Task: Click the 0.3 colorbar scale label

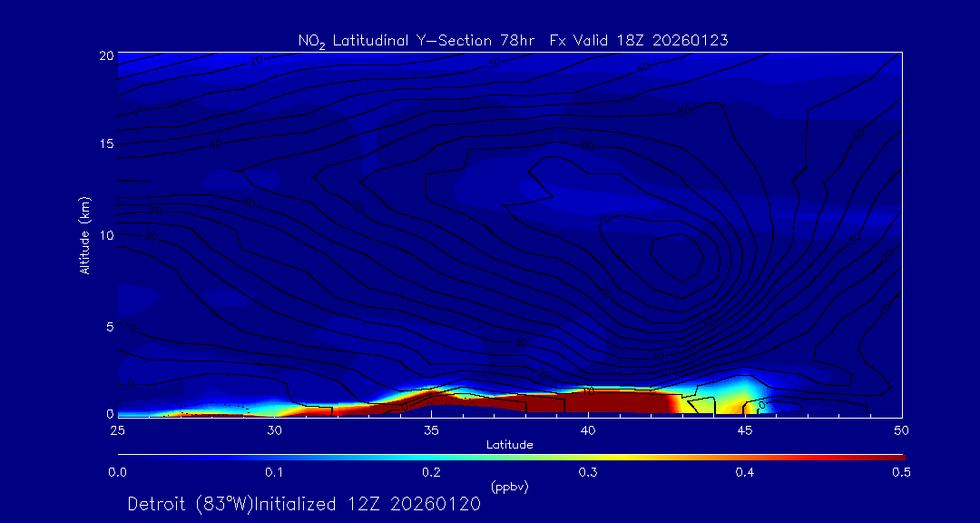Action: point(588,472)
